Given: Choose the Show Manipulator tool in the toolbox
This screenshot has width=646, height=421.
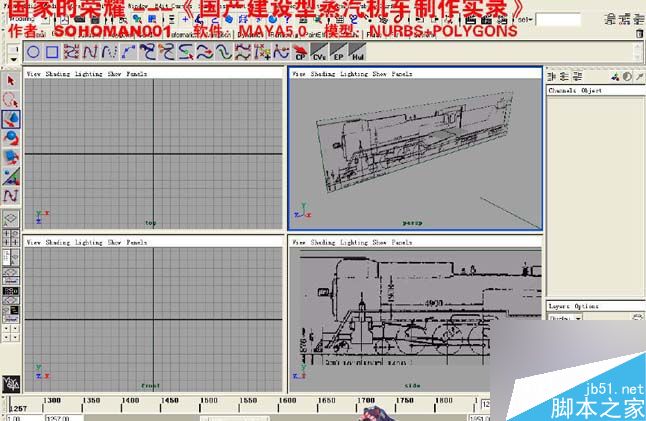Looking at the screenshot, I should (11, 176).
